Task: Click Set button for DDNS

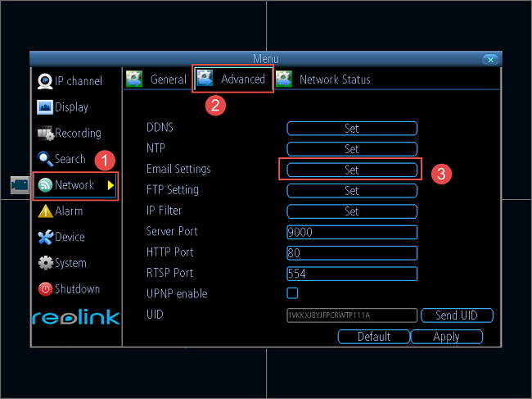Action: coord(352,129)
